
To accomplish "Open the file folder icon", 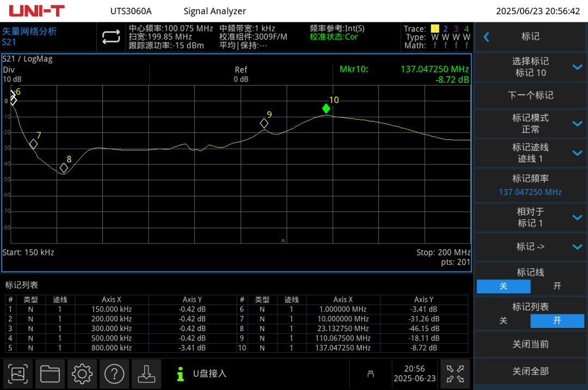I will [50, 374].
